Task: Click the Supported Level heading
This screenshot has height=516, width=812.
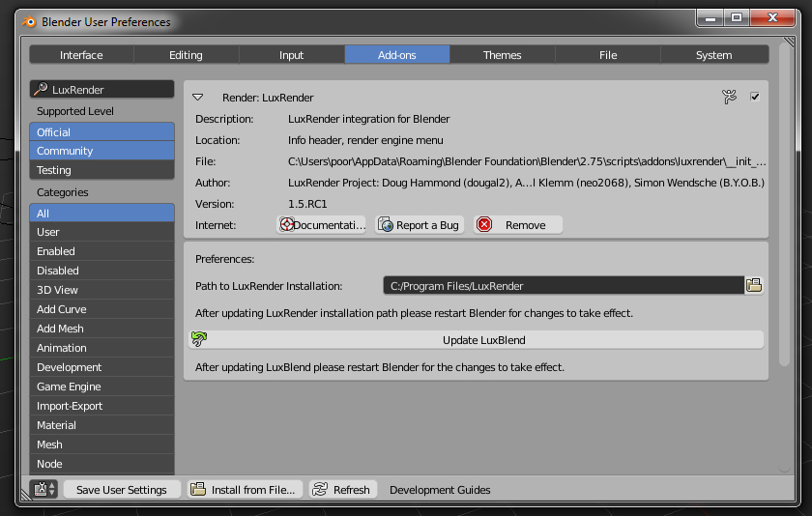Action: coord(75,111)
